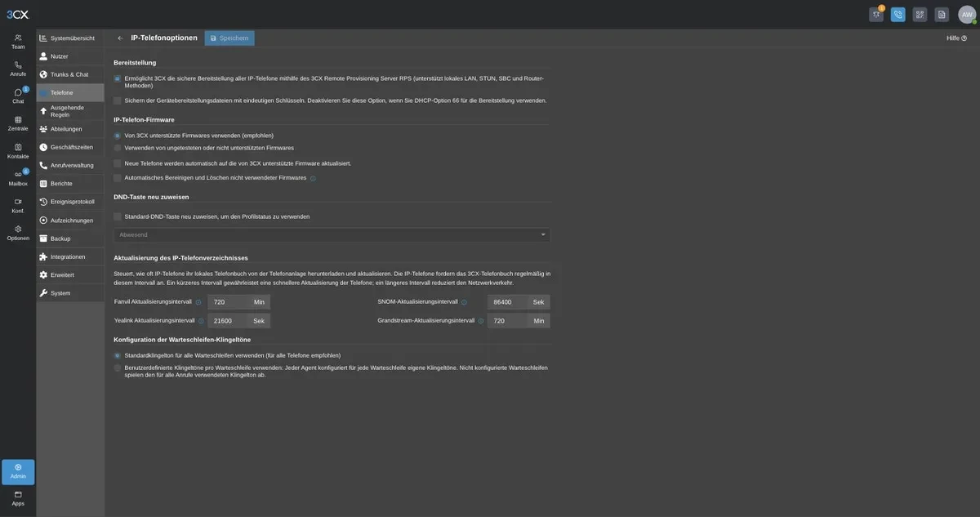The image size is (980, 517).
Task: Toggle 'Automatisches Bereinigen und Löschen' checkbox
Action: click(x=118, y=177)
